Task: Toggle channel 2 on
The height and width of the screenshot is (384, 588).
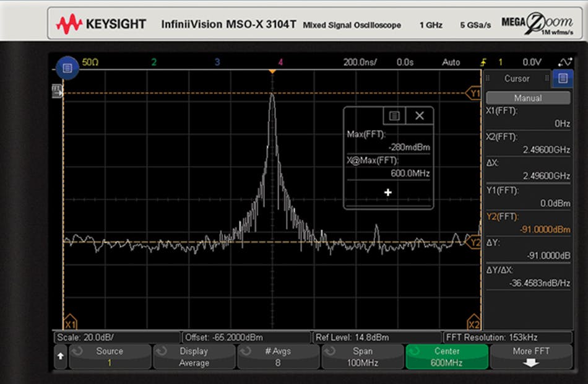Action: [153, 62]
